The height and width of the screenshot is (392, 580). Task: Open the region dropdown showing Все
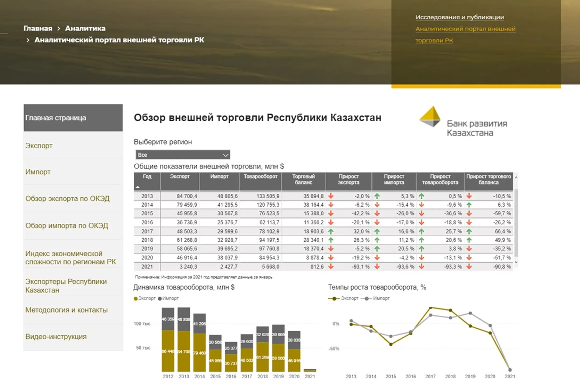[x=183, y=155]
